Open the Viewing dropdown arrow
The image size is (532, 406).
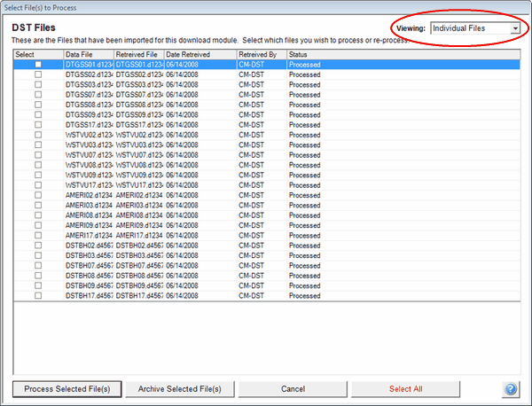tap(515, 28)
